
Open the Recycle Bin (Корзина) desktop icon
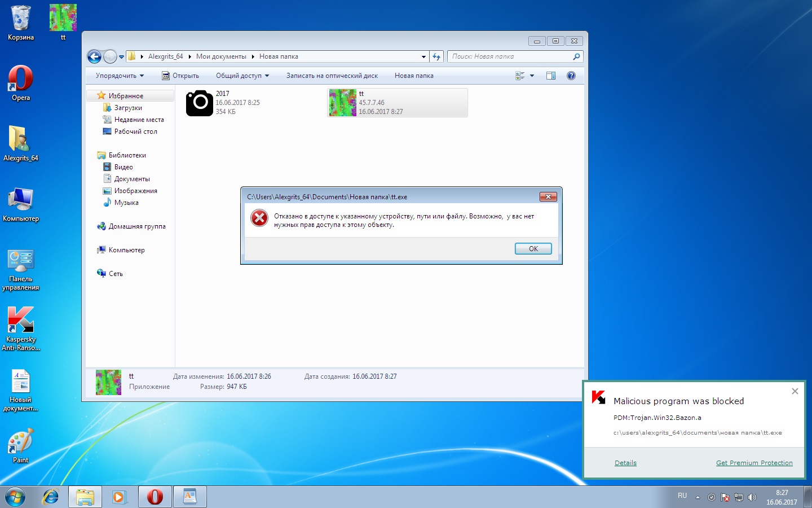[21, 23]
